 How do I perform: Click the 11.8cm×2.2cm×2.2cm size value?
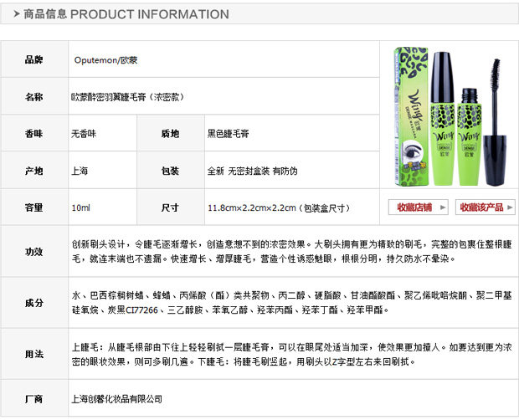252,208
